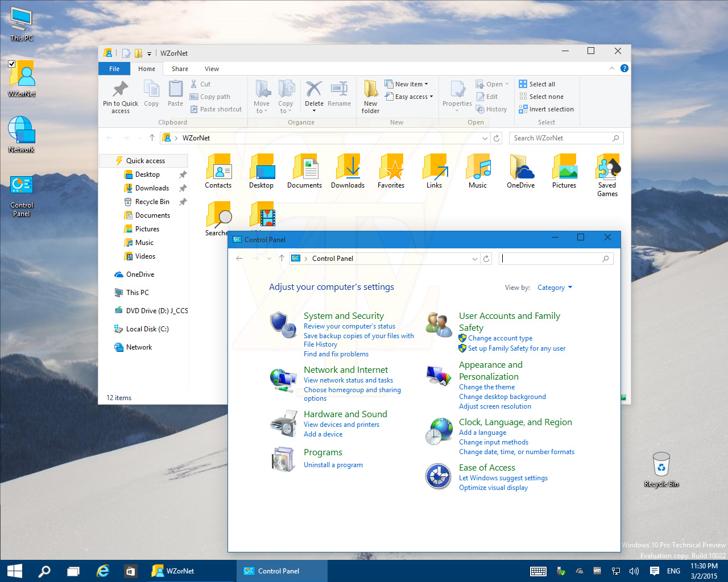Image resolution: width=728 pixels, height=582 pixels.
Task: Click the Pin to Quick access ribbon icon
Action: tap(121, 89)
